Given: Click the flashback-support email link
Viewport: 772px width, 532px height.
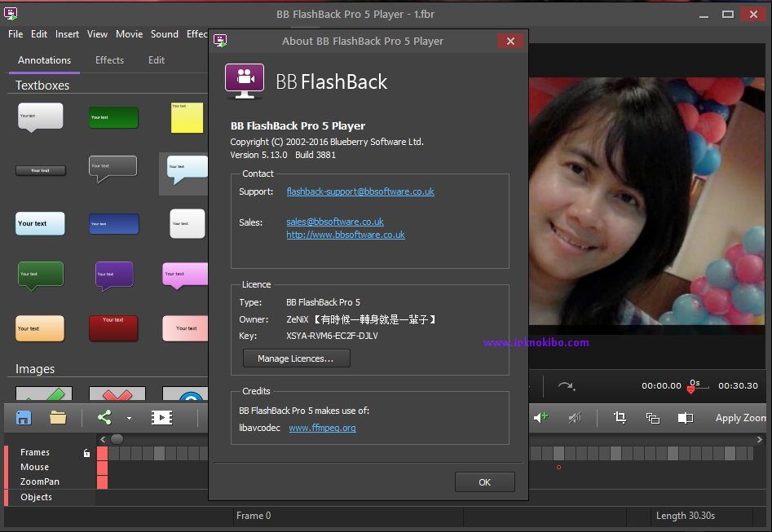Looking at the screenshot, I should (360, 191).
